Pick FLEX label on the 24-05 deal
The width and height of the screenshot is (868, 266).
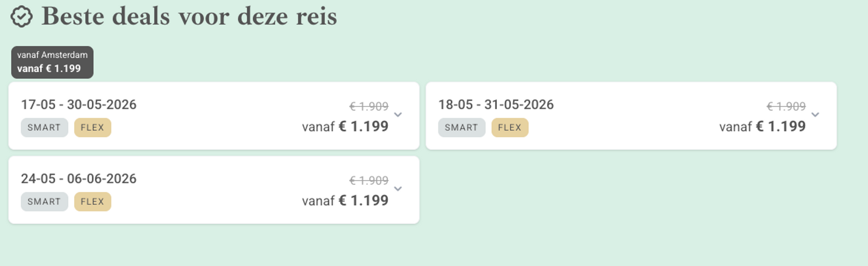click(x=92, y=202)
